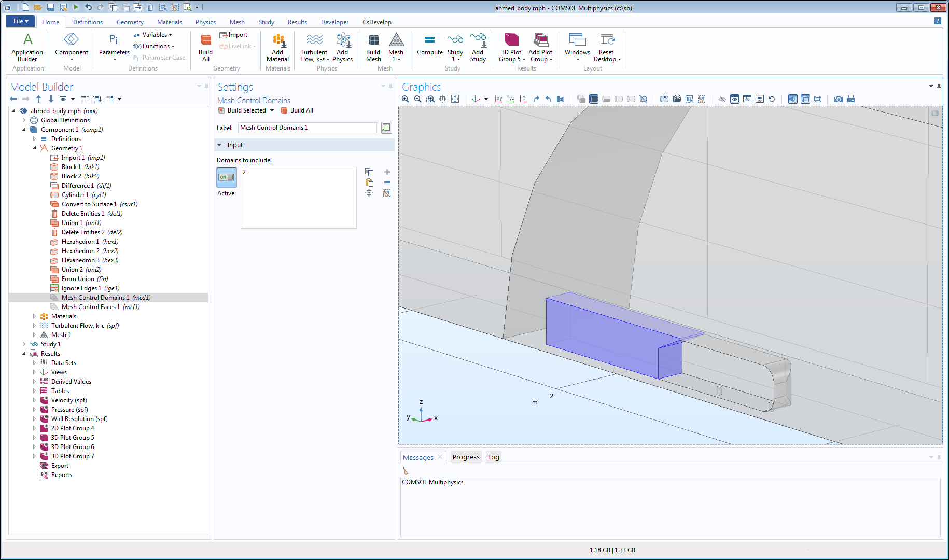The width and height of the screenshot is (949, 560).
Task: Click the Add Physics icon
Action: point(342,47)
